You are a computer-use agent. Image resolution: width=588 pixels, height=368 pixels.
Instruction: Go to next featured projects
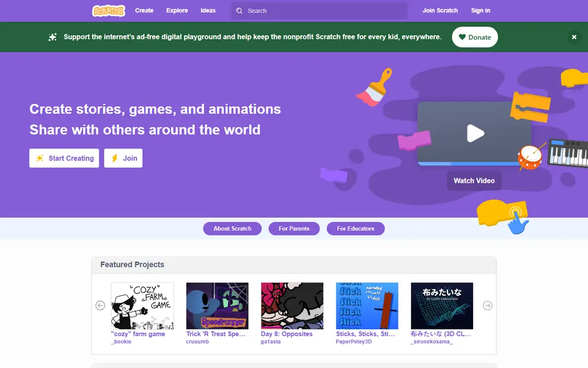[x=488, y=305]
